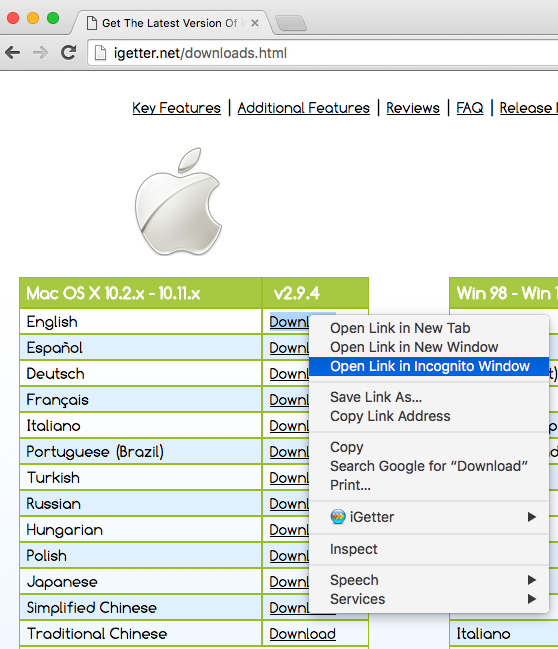Open the FAQ link
This screenshot has width=558, height=649.
point(470,108)
